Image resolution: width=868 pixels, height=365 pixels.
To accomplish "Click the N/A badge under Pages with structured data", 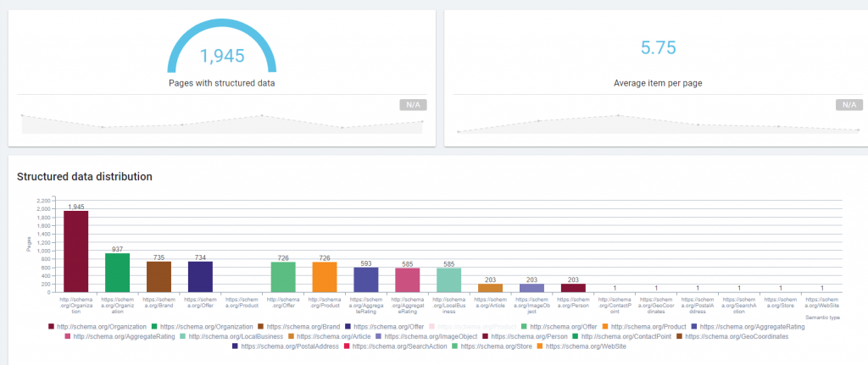I will click(x=413, y=105).
